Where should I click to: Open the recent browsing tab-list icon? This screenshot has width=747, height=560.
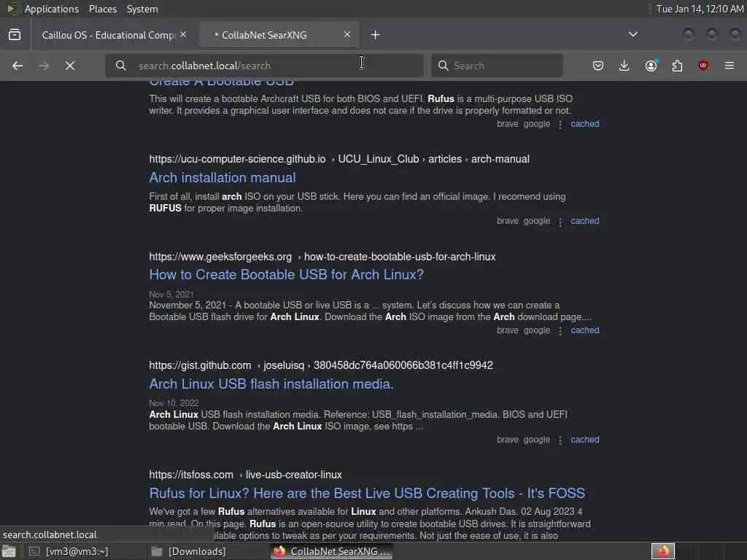point(15,35)
